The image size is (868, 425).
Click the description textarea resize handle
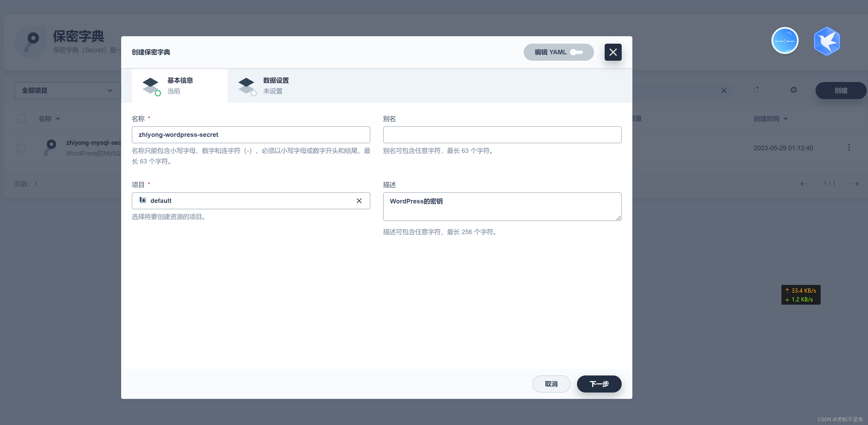tap(618, 218)
